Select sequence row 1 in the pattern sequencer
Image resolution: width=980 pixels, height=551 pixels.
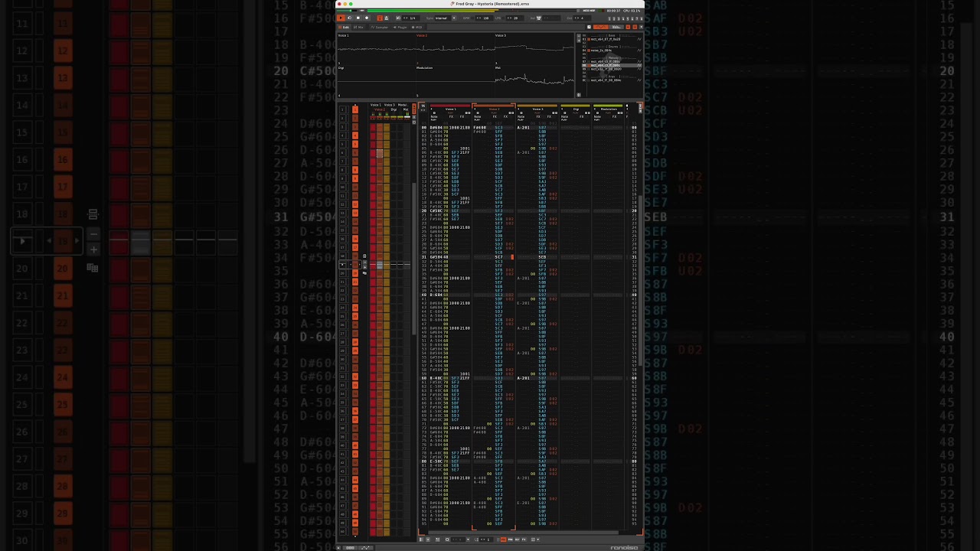tap(343, 109)
